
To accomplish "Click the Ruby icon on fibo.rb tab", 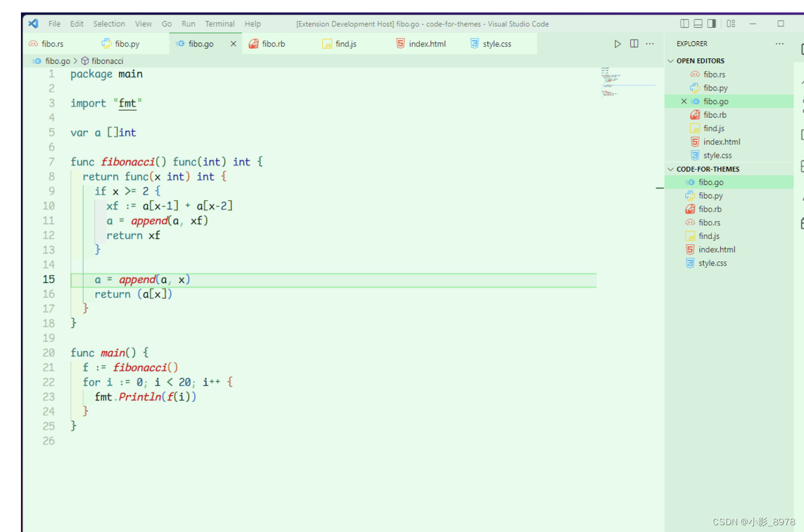I will tap(253, 43).
